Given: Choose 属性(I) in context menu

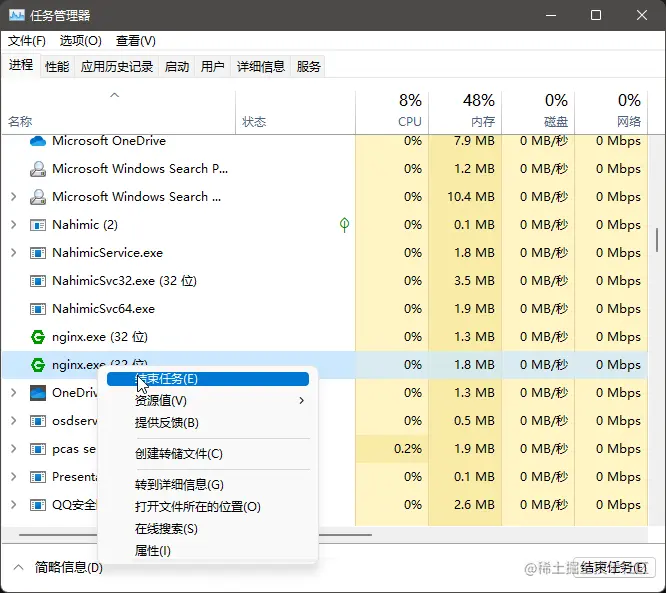Looking at the screenshot, I should (208, 551).
